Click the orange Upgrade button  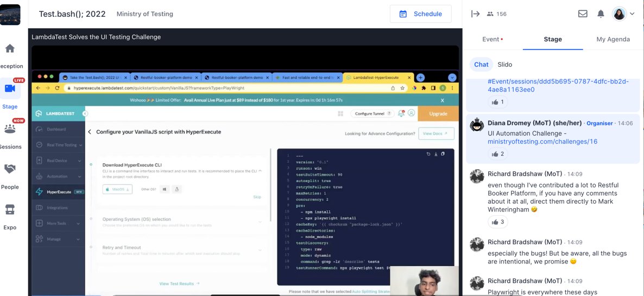438,113
